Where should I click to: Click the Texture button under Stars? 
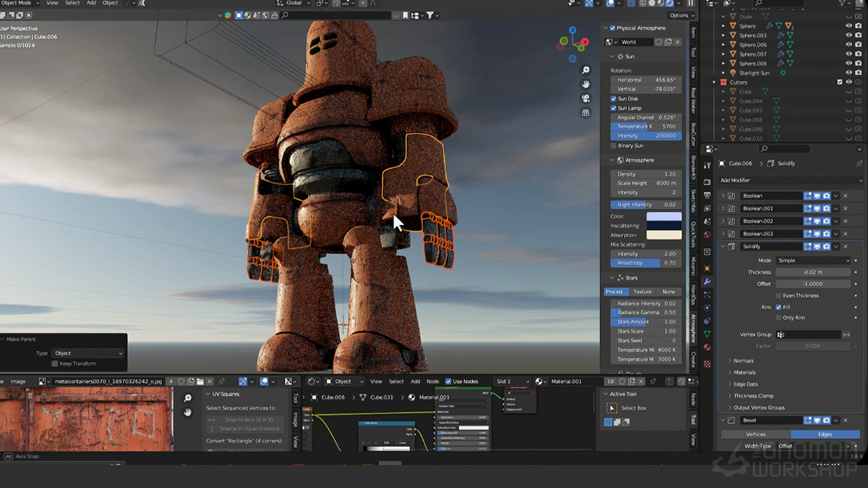coord(642,292)
